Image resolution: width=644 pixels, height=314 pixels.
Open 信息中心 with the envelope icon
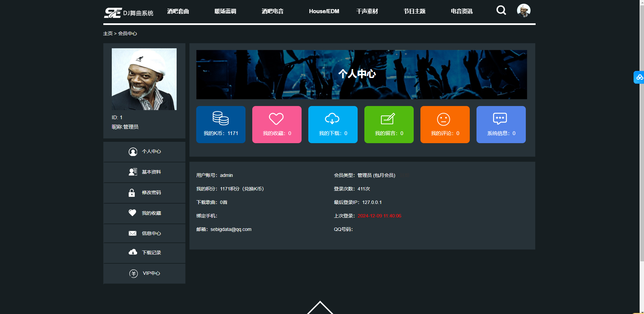coord(144,233)
